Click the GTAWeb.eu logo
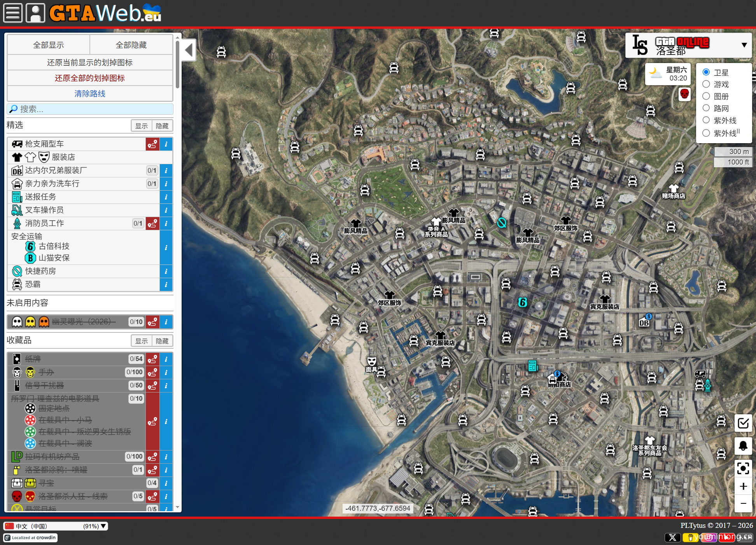The height and width of the screenshot is (545, 756). pos(105,13)
